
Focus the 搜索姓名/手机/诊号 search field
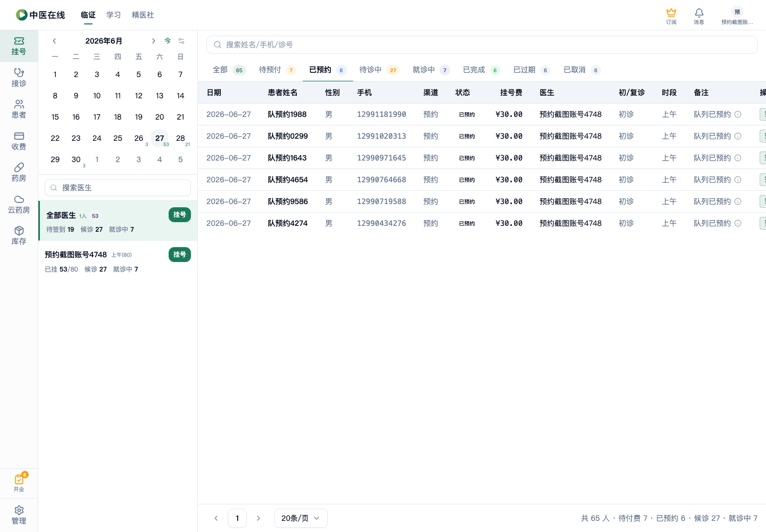click(482, 45)
